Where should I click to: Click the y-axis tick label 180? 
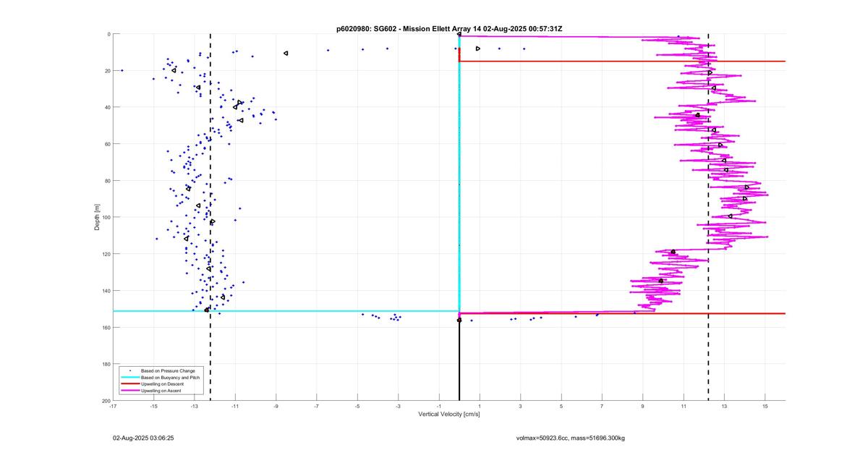[106, 364]
